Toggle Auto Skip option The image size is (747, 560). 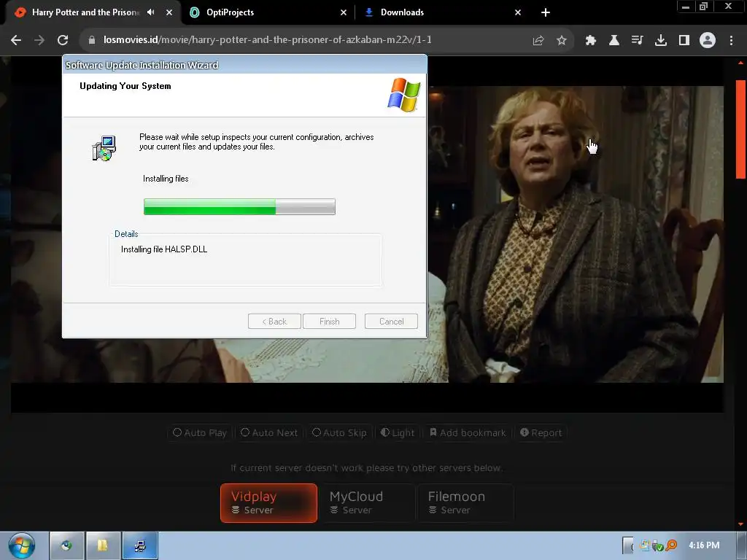[x=339, y=433]
